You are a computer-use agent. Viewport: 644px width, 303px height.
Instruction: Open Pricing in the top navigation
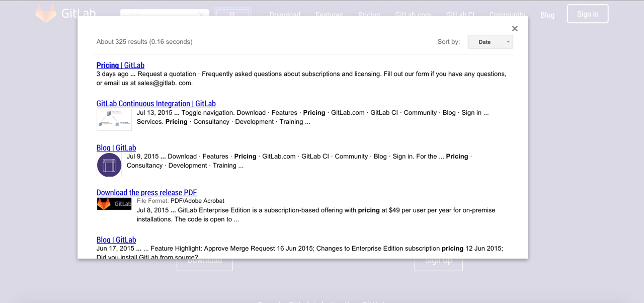(x=369, y=14)
